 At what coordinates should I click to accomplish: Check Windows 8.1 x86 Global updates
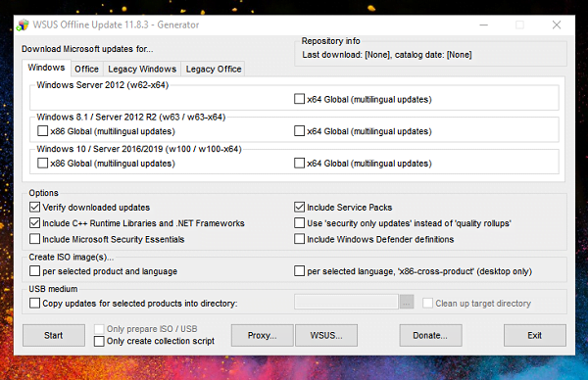click(x=42, y=131)
